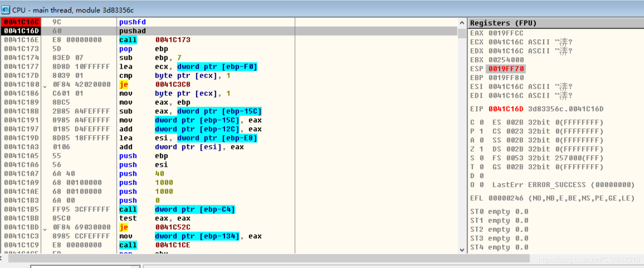The width and height of the screenshot is (644, 268).
Task: Select the call dword ptr [ebp-C4] line
Action: (x=177, y=209)
